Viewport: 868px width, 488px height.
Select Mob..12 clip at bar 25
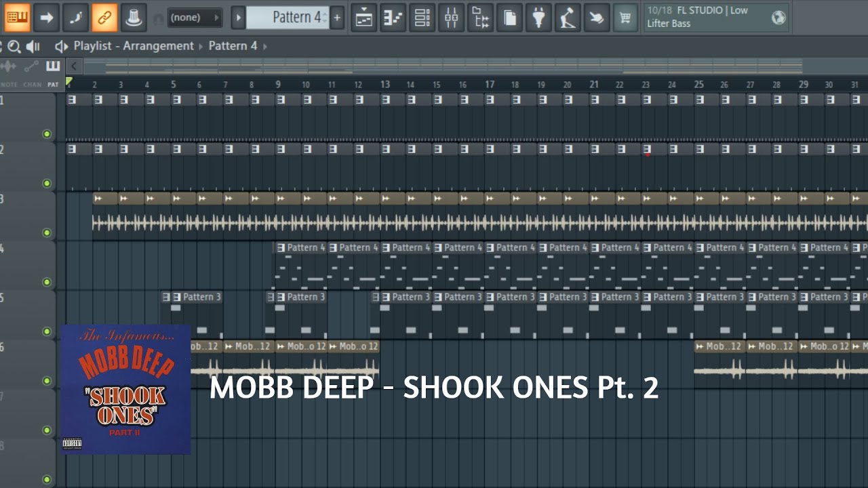pos(719,365)
